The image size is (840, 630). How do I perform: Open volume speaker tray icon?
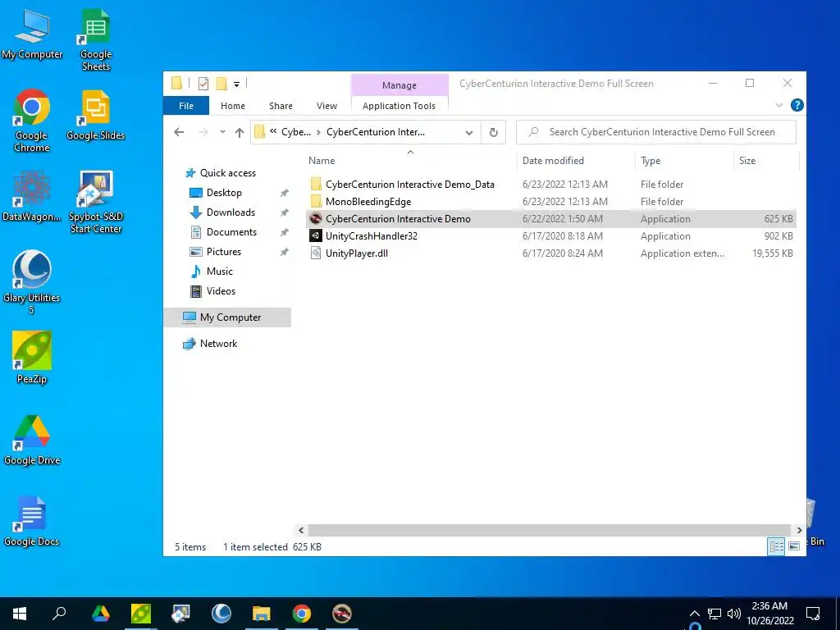734,614
